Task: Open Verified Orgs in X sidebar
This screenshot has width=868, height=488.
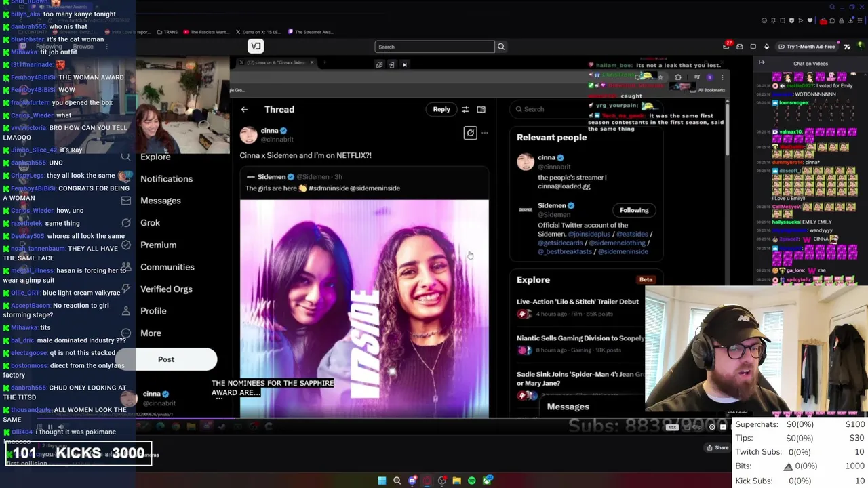Action: click(x=166, y=289)
